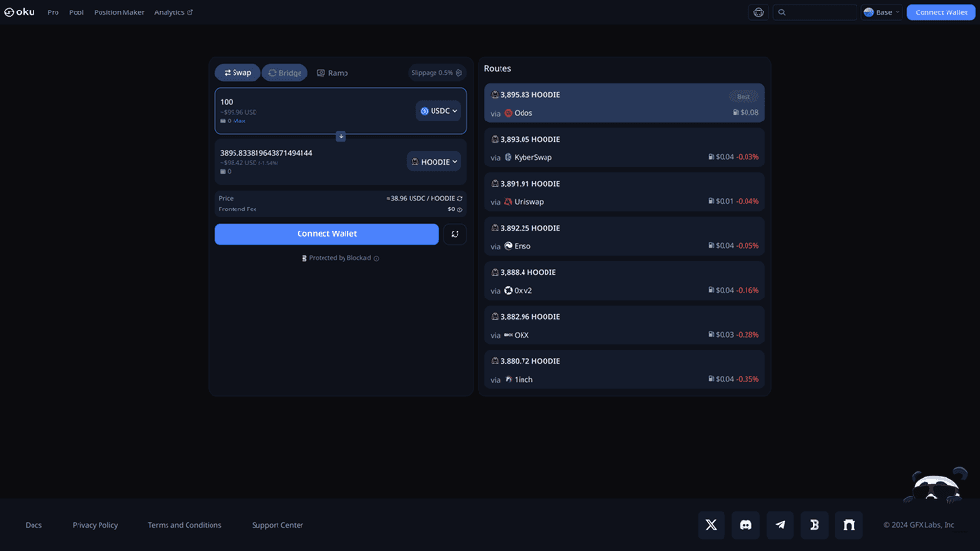Click the panda mascot chat icon

coord(936,485)
